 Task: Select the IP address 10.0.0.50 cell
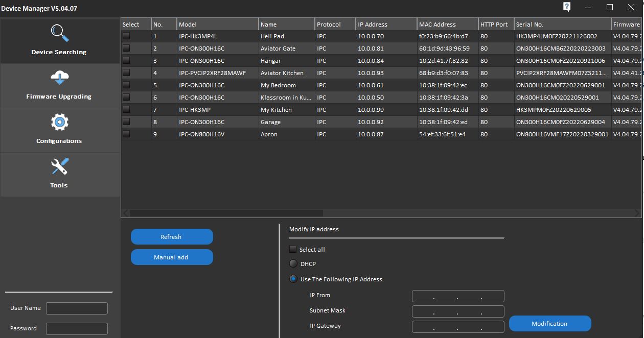pyautogui.click(x=386, y=98)
